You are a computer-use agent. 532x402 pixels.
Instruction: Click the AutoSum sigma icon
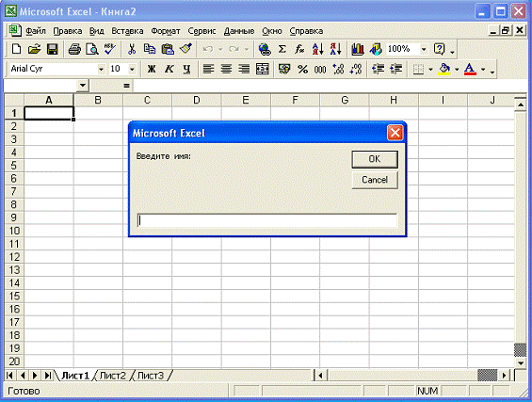tap(282, 49)
